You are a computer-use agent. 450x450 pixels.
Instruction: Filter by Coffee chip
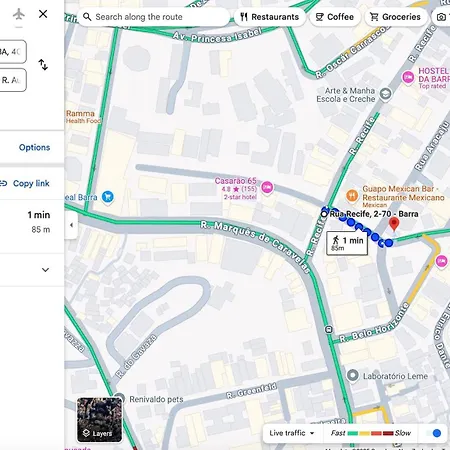pyautogui.click(x=335, y=17)
